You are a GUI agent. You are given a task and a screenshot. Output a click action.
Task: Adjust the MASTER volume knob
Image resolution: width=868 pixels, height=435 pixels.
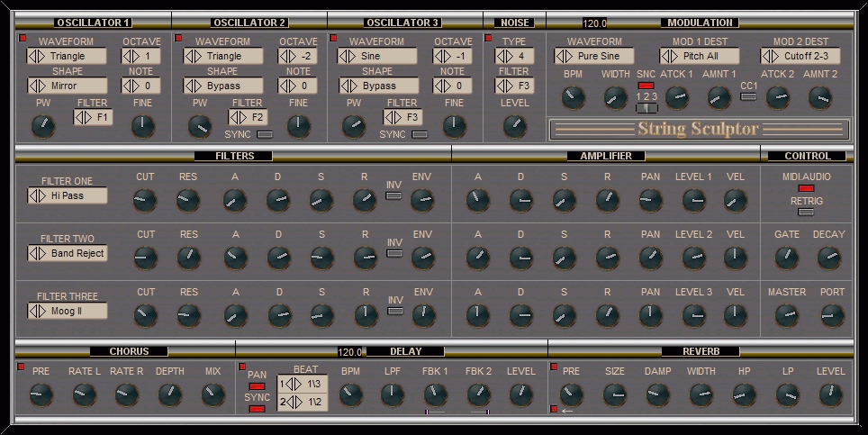tap(787, 315)
